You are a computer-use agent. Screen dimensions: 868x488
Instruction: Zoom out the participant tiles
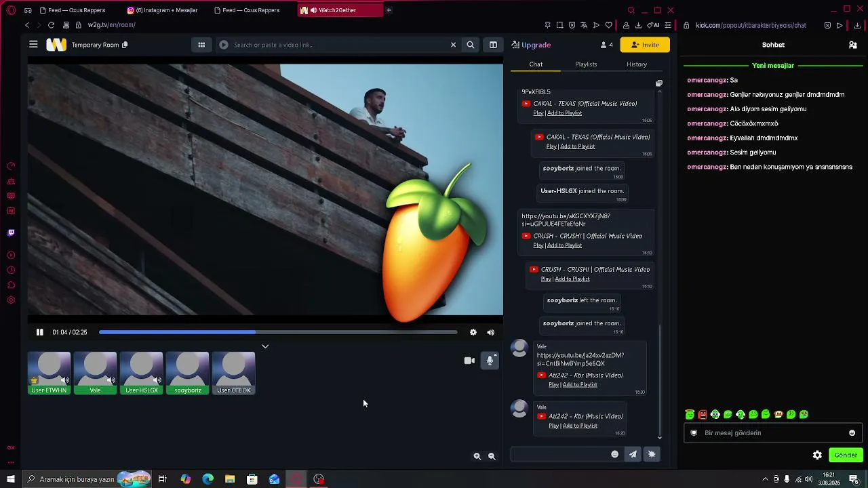click(x=492, y=457)
